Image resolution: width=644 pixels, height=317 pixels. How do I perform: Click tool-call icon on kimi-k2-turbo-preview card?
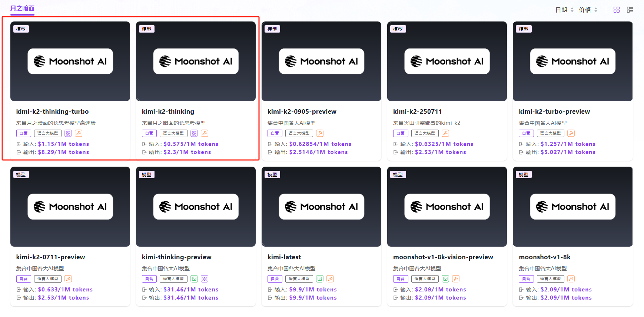click(571, 133)
